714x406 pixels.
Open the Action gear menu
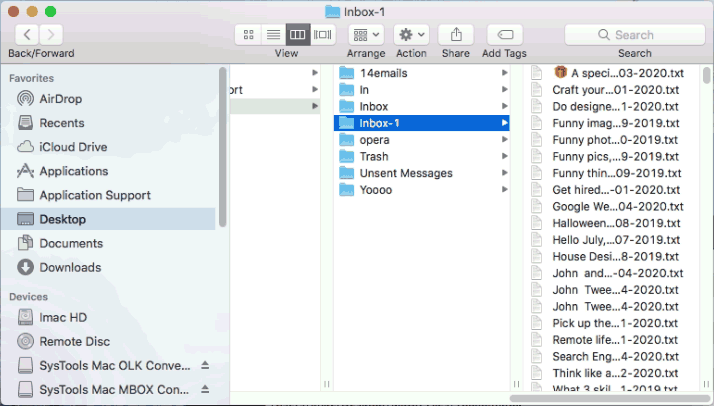411,35
